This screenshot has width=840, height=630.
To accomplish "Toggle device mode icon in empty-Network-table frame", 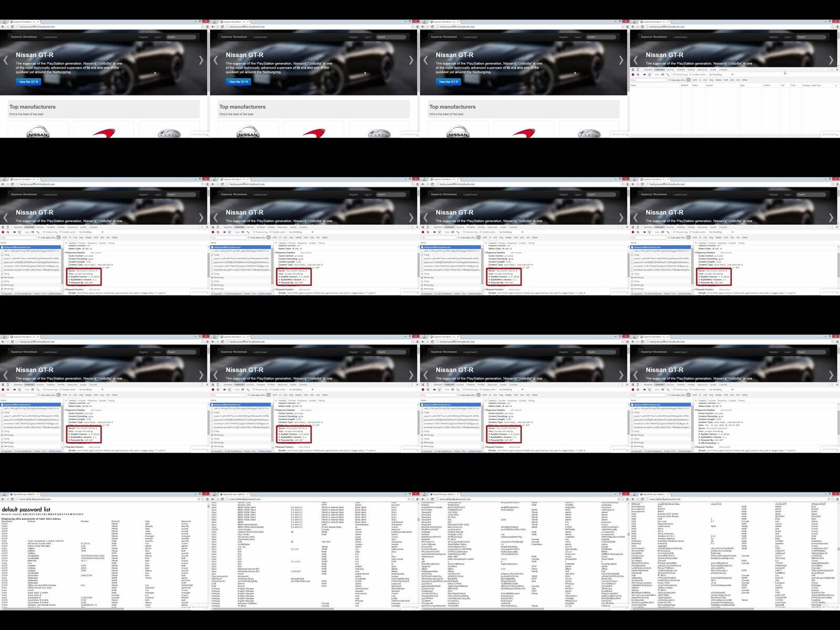I will (638, 69).
